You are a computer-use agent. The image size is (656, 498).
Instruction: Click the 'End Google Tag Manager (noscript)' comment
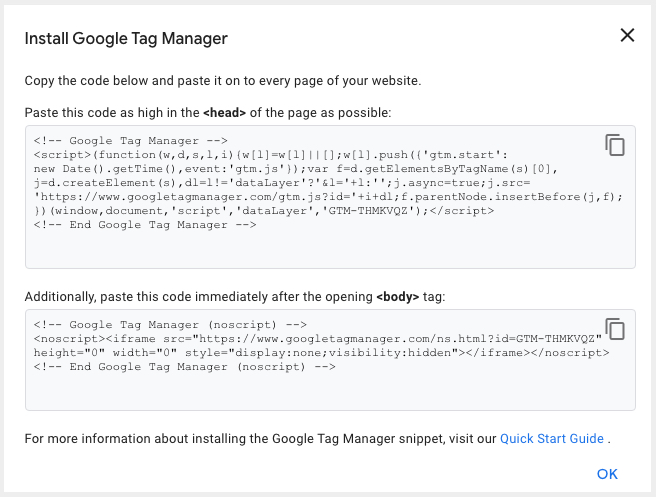[184, 367]
